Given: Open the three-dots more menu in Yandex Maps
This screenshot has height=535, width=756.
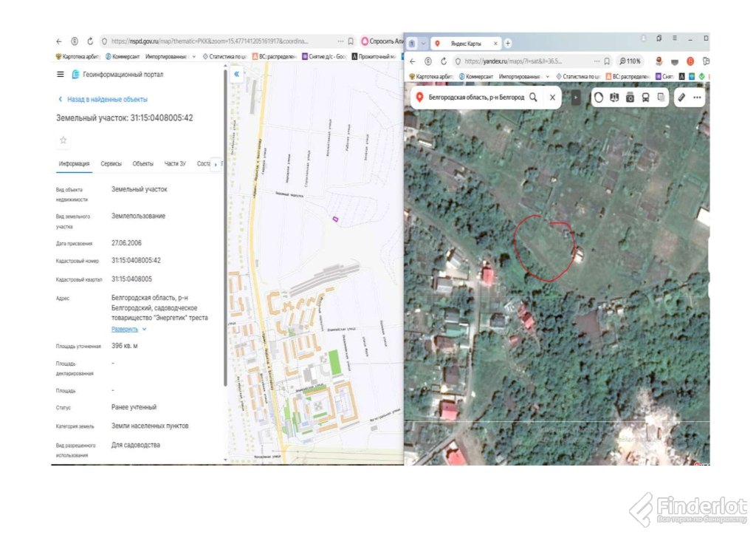Looking at the screenshot, I should pos(697,98).
